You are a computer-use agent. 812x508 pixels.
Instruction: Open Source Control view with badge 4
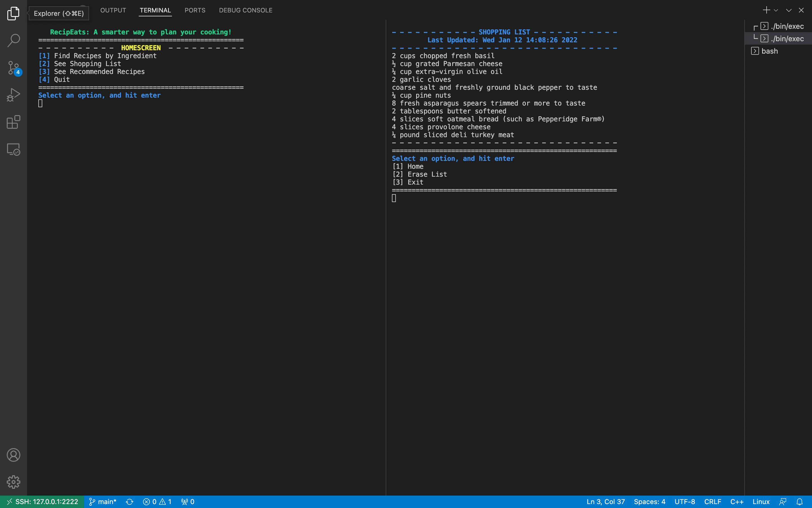[x=14, y=68]
